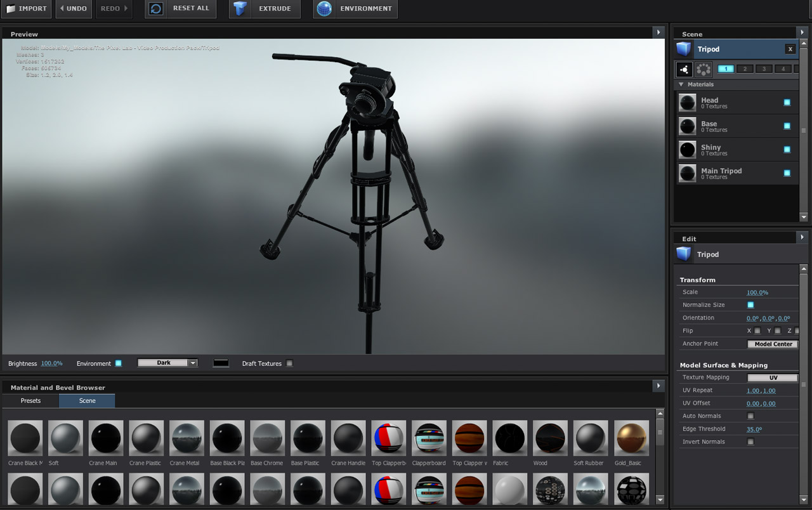Select the Base material sphere in Scene

pos(687,126)
